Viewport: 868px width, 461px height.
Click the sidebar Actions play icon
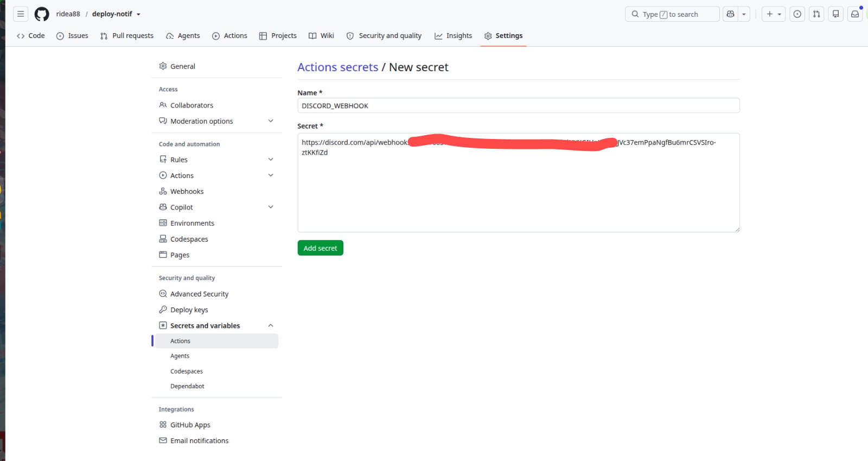click(x=163, y=175)
